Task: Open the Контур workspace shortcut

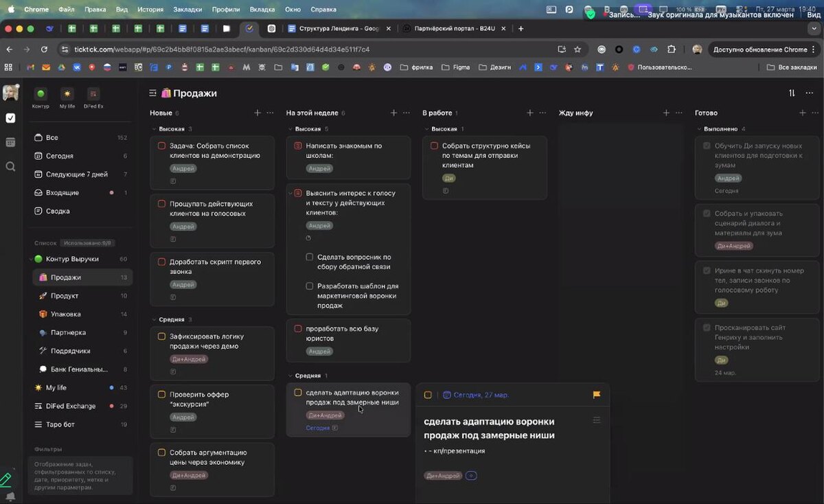Action: (x=41, y=98)
